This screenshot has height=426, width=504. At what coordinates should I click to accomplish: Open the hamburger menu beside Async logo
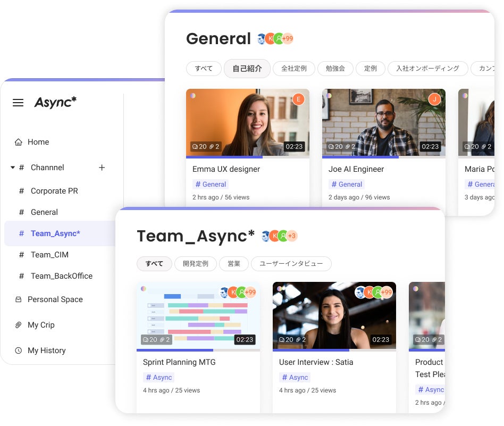click(x=18, y=103)
